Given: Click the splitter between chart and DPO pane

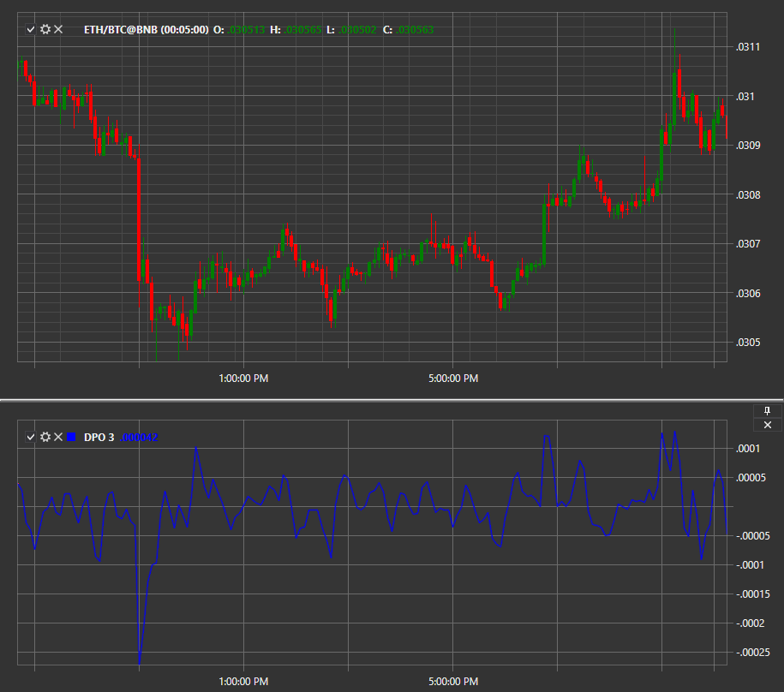Looking at the screenshot, I should [x=392, y=400].
